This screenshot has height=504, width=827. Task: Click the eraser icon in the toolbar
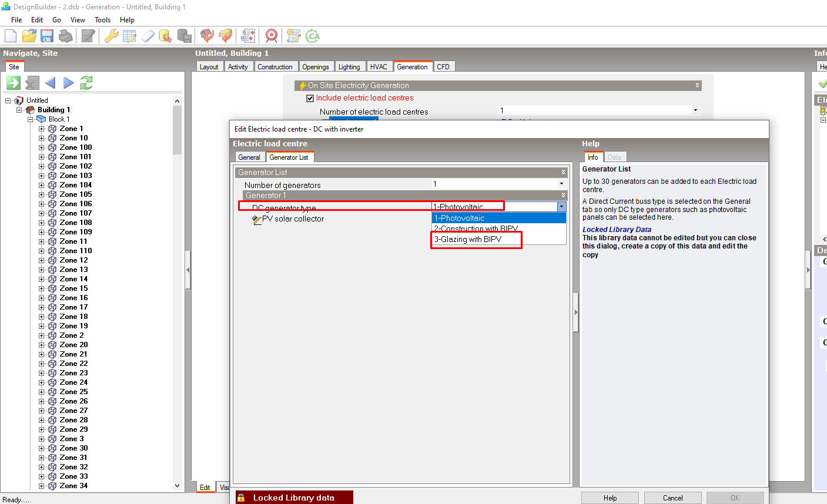coord(148,36)
